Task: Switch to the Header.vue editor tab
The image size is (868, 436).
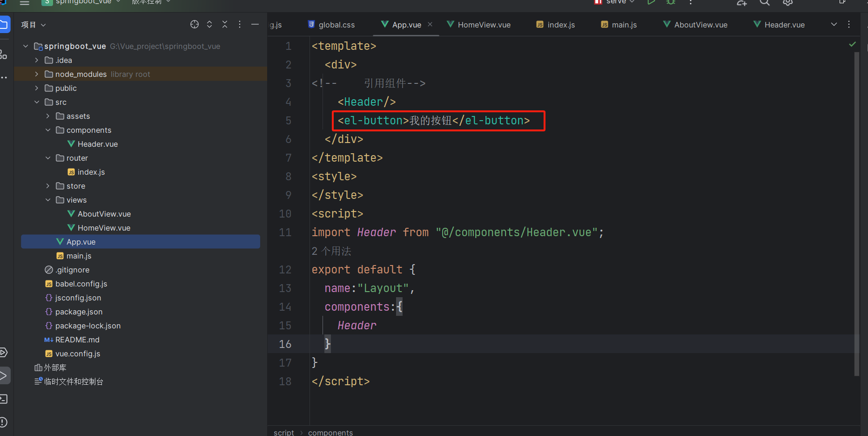Action: coord(780,25)
